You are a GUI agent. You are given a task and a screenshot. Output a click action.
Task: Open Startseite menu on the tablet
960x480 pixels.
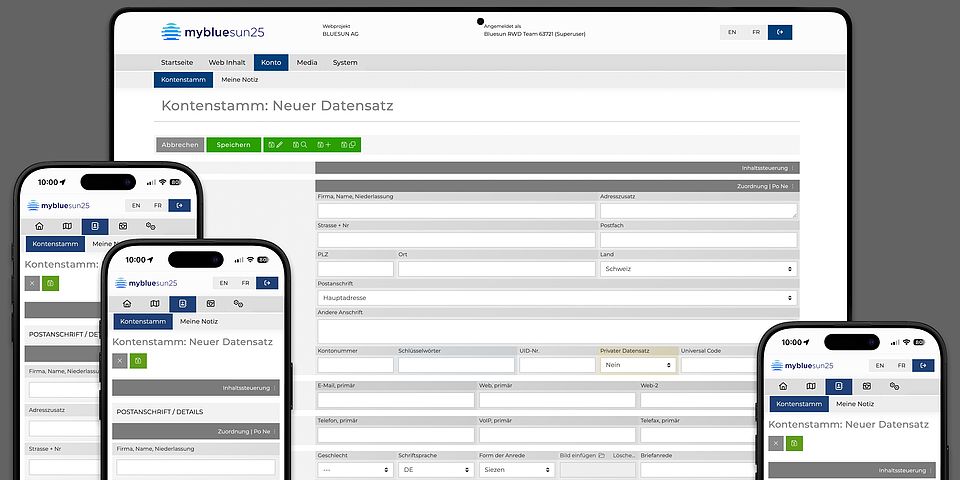(x=177, y=62)
